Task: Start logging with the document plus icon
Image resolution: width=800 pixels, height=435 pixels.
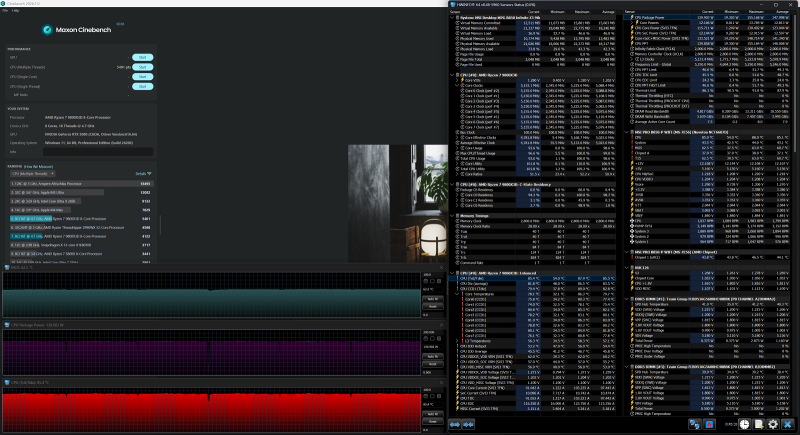Action: pos(759,424)
